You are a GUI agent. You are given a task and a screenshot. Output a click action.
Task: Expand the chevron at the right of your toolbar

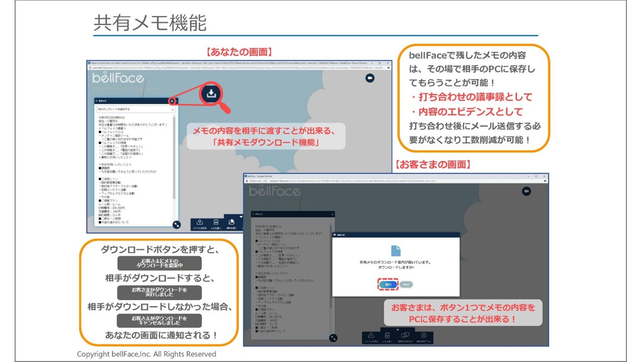click(240, 217)
